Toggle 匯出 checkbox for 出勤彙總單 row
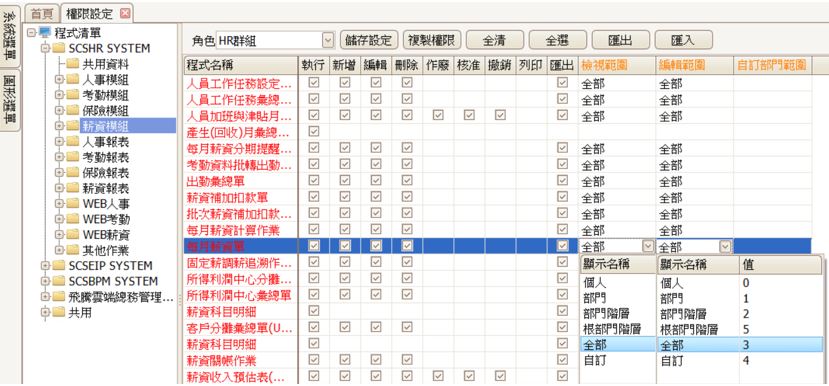Viewport: 829px width, 386px height. [563, 180]
